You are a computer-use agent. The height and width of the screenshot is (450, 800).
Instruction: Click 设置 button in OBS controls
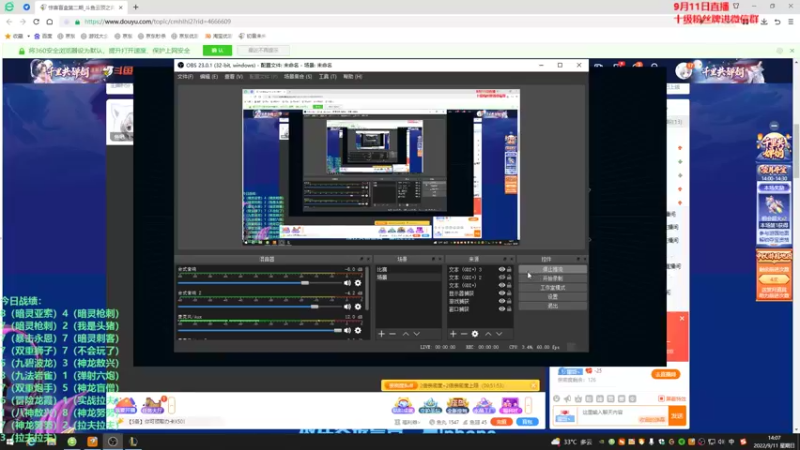pyautogui.click(x=553, y=297)
